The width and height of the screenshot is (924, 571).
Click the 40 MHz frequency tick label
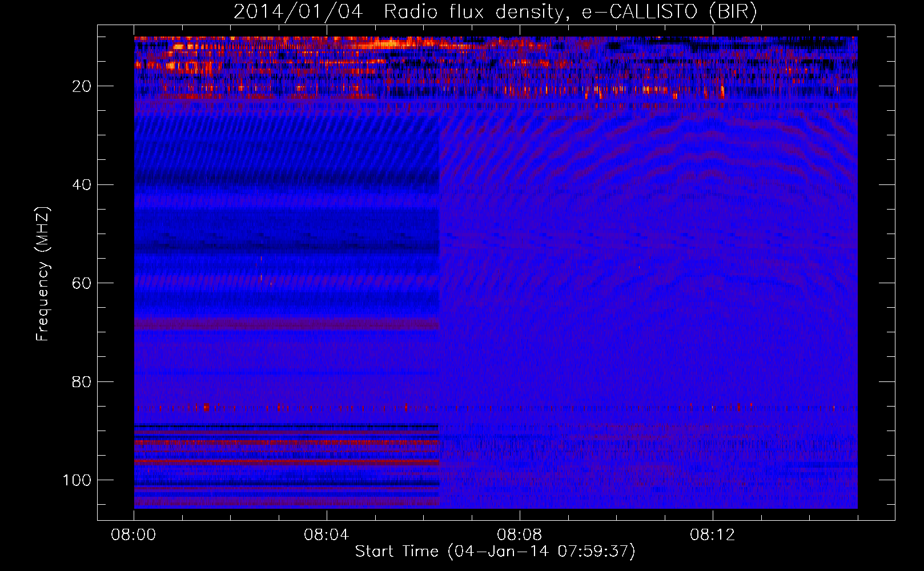coord(82,185)
